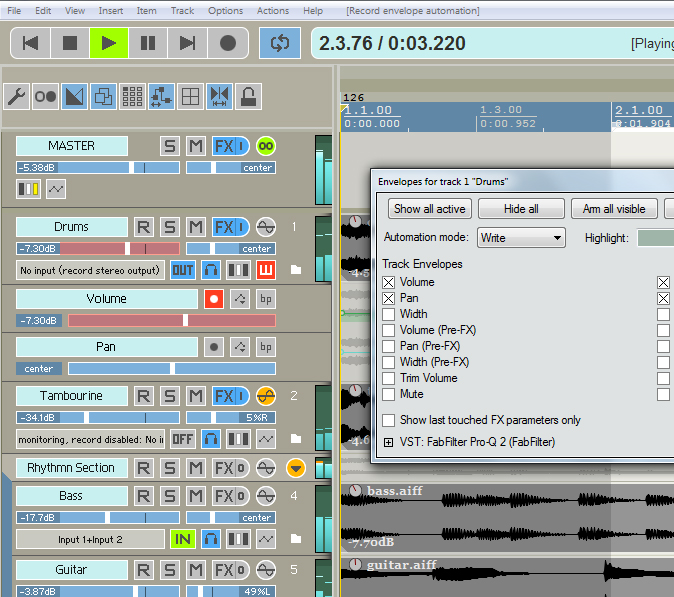This screenshot has width=674, height=597.
Task: Open the Track menu
Action: tap(183, 10)
